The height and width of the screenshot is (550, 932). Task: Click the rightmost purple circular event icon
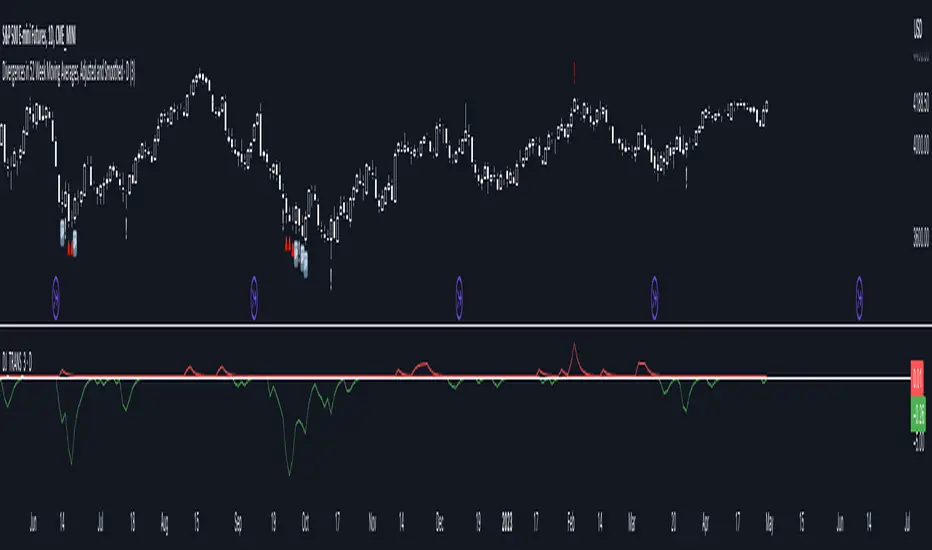coord(859,297)
